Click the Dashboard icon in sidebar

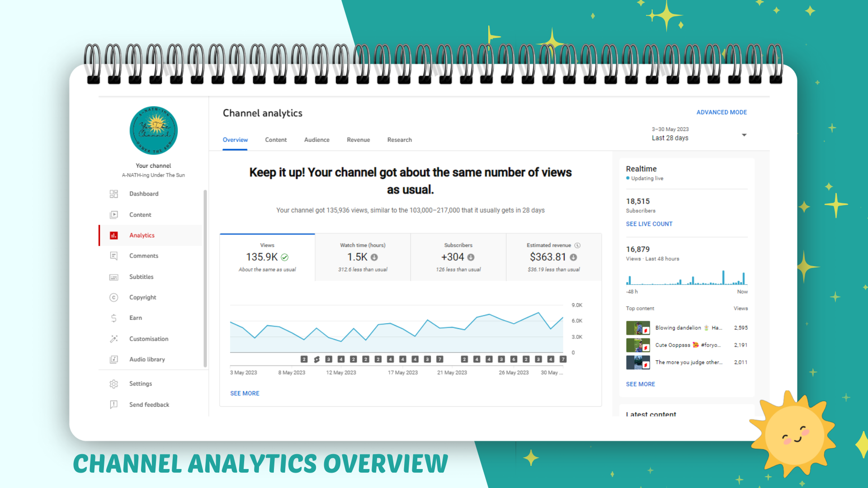(113, 194)
